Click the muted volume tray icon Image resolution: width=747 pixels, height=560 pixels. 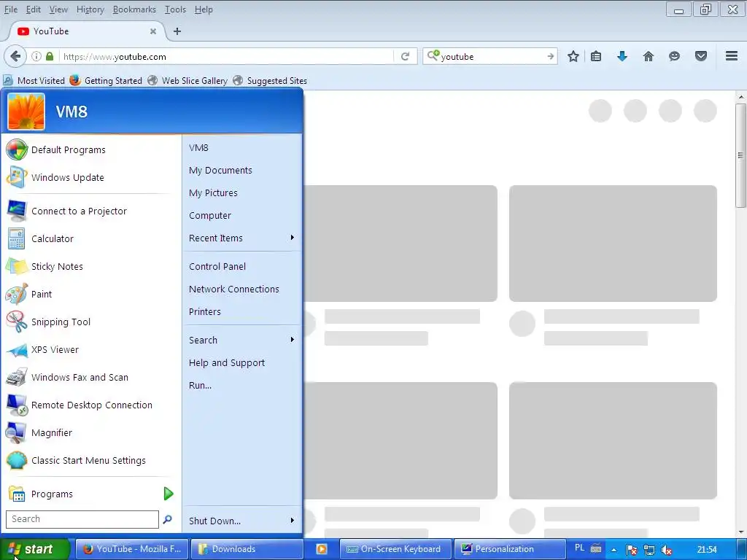click(x=667, y=550)
